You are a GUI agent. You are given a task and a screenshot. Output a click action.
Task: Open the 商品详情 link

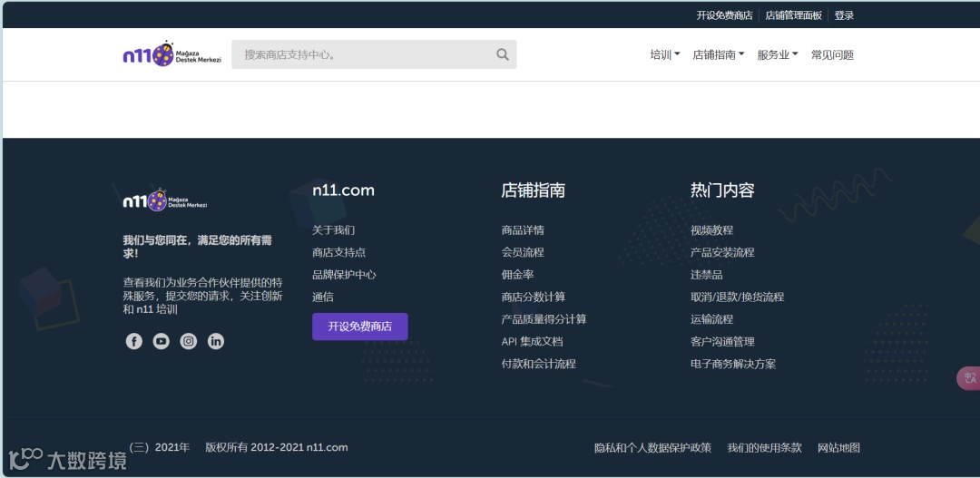point(523,230)
